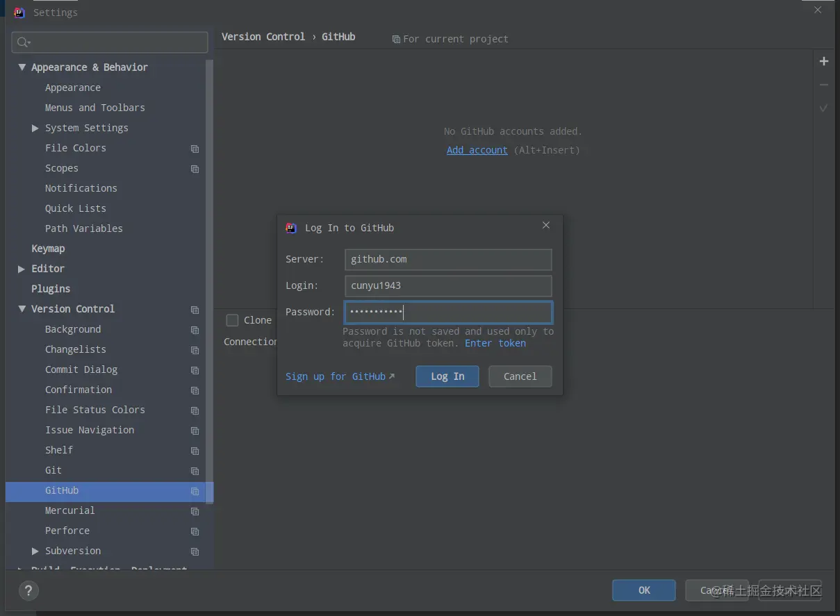This screenshot has height=616, width=840.
Task: Collapse the Appearance & Behavior section
Action: point(22,67)
